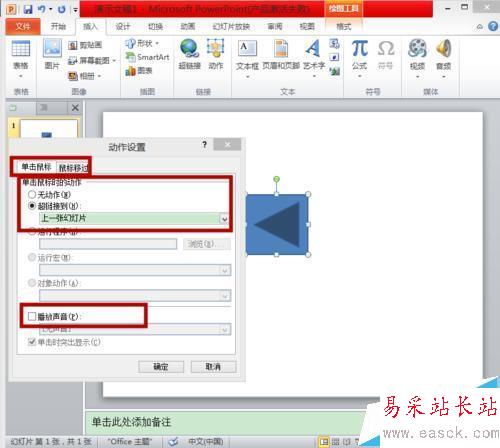
Task: Expand the 上一张幻灯片 hyperlink dropdown
Action: click(225, 219)
